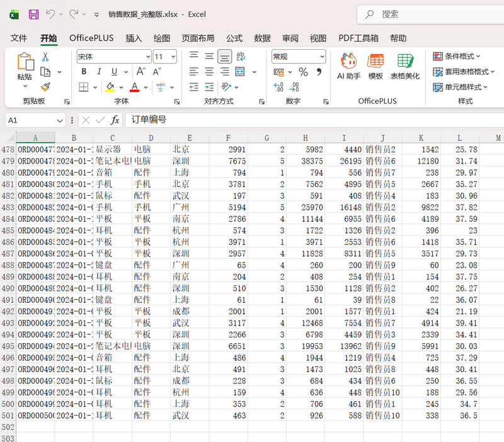Open the 审阅 tab

(290, 38)
